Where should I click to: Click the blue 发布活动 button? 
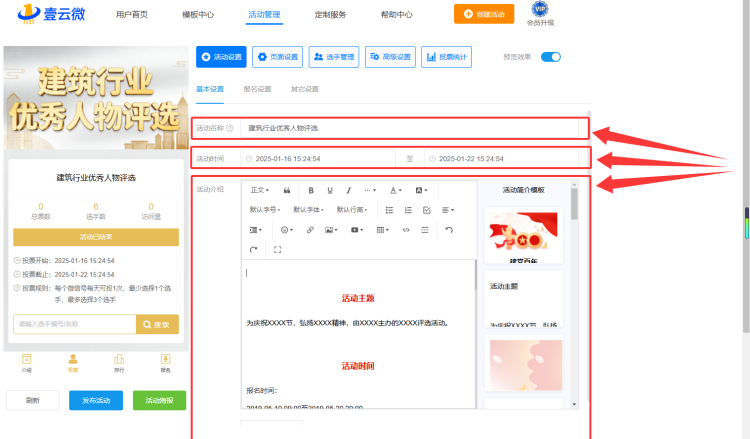96,400
